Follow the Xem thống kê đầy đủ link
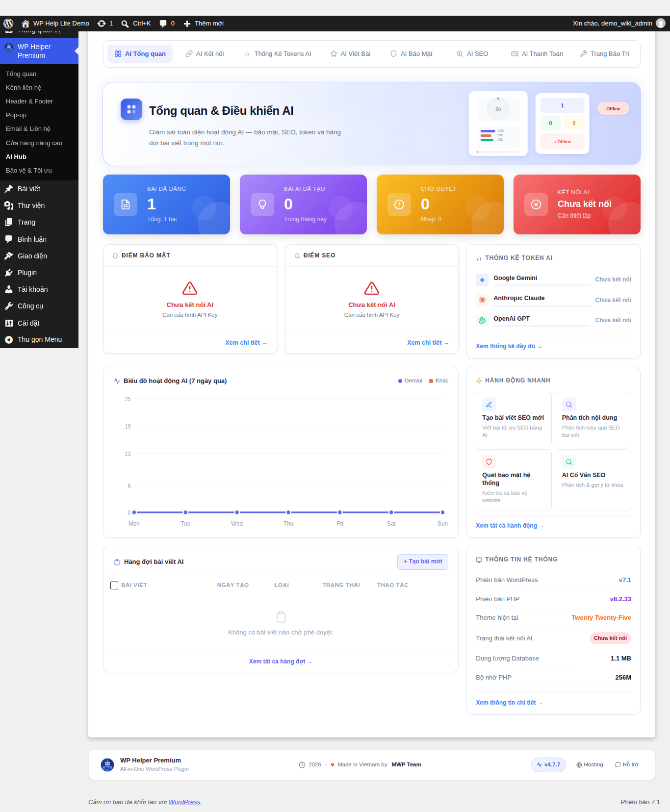 pos(509,346)
